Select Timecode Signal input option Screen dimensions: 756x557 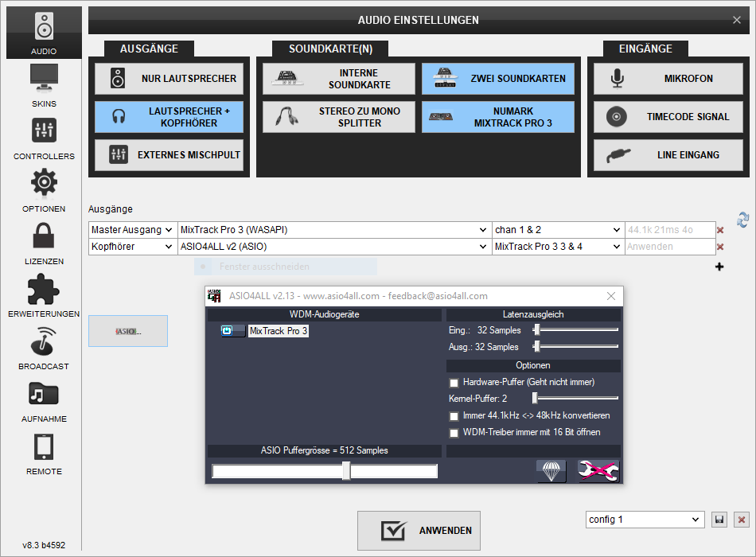click(x=668, y=117)
